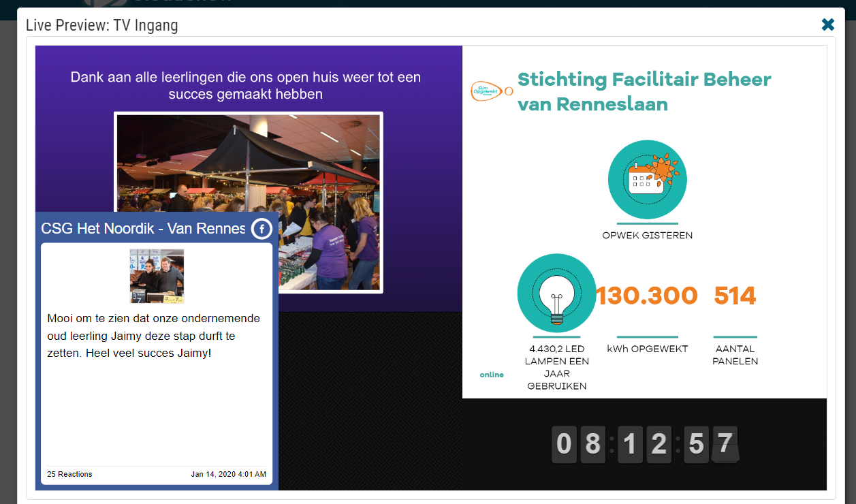Click the 25 Reactions label
Viewport: 856px width, 504px height.
[69, 474]
